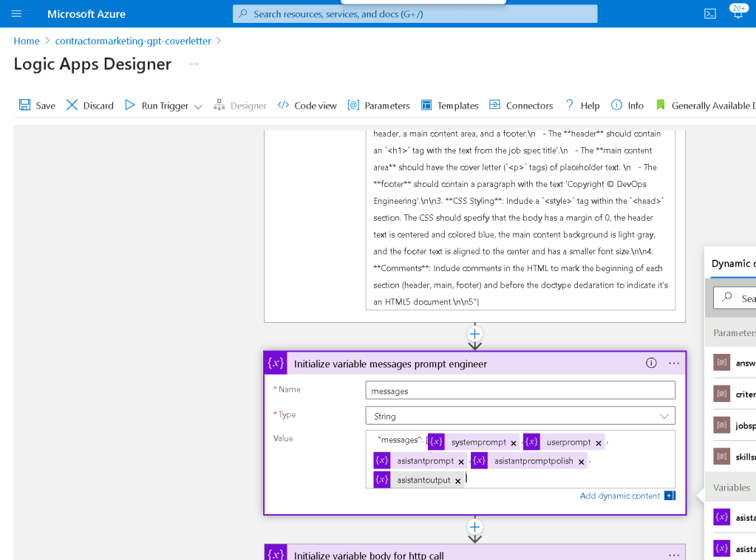Open the Help menu
Viewport: 756px width, 560px height.
coord(582,106)
